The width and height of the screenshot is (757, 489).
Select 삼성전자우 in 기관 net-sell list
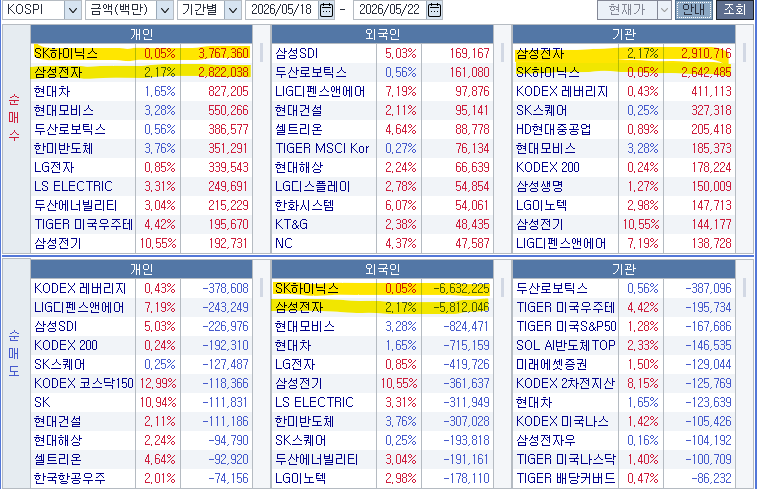(x=546, y=440)
